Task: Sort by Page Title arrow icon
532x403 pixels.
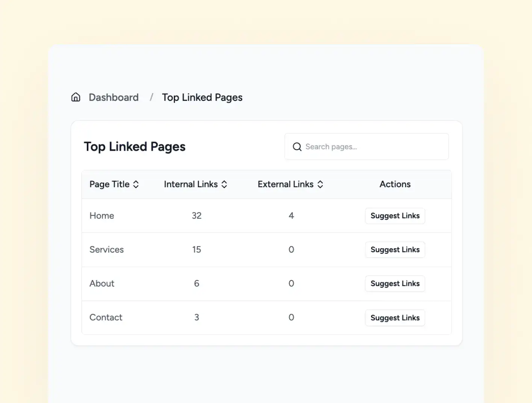Action: pos(136,184)
